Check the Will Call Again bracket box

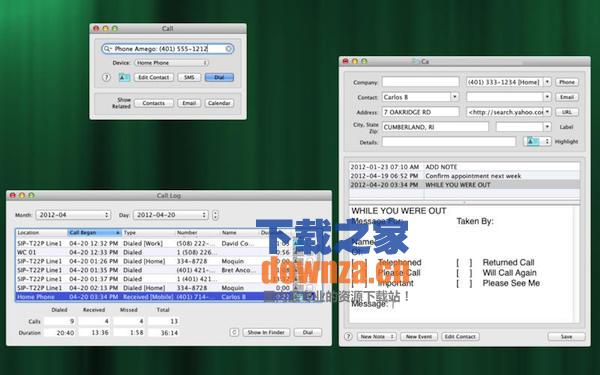point(464,273)
